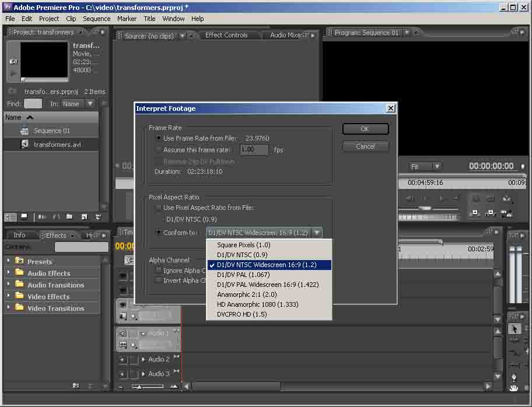The height and width of the screenshot is (407, 532).
Task: Choose HD Anamorphic 1080 (1.333) option
Action: point(269,304)
